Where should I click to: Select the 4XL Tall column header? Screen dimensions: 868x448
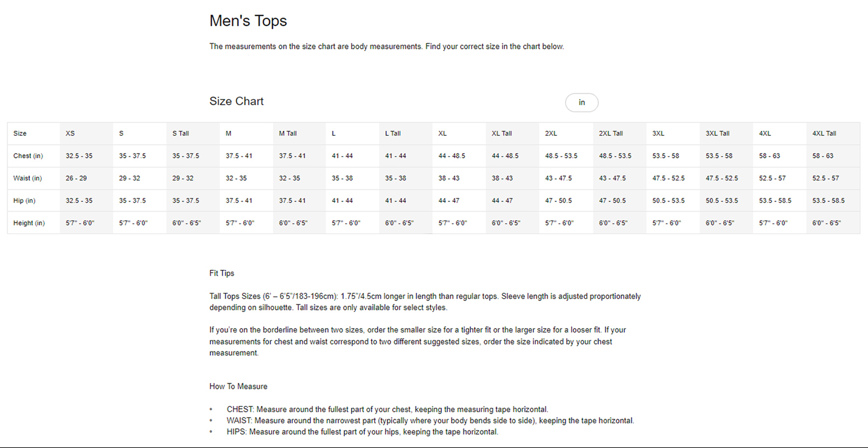(x=824, y=133)
